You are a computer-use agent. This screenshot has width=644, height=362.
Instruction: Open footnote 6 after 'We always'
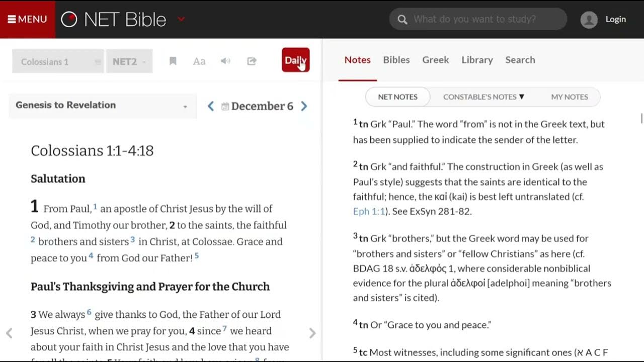tap(89, 312)
